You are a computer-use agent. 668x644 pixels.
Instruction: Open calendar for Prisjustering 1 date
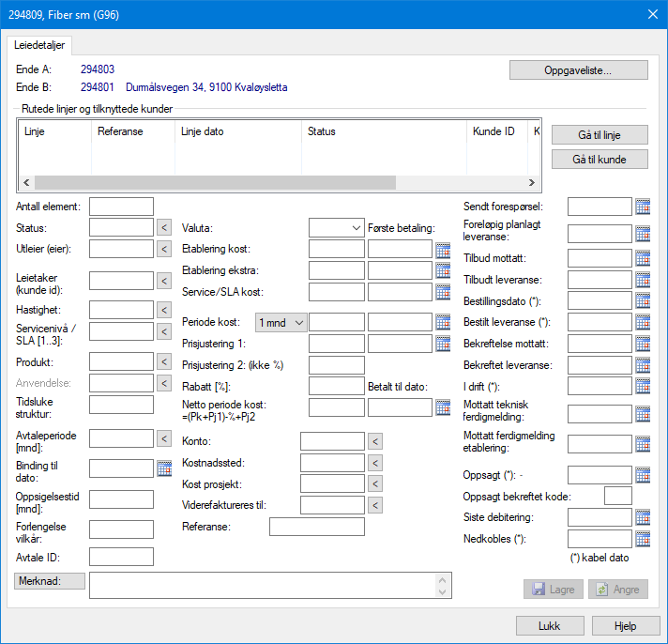pyautogui.click(x=443, y=344)
